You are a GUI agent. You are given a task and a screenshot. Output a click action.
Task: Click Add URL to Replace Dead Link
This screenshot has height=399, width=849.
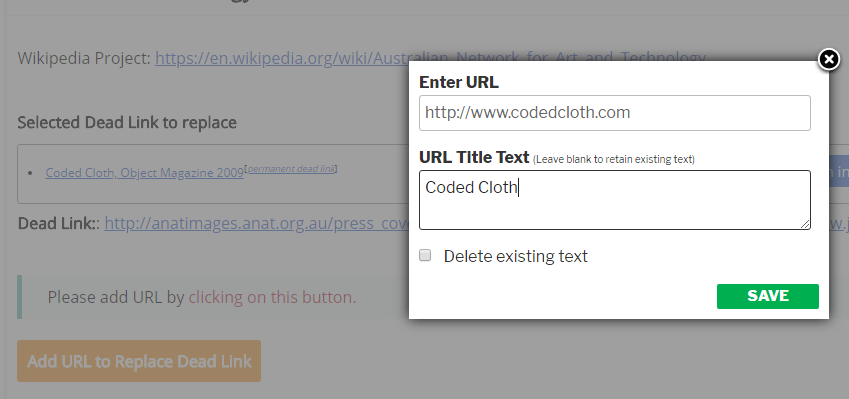(x=139, y=361)
